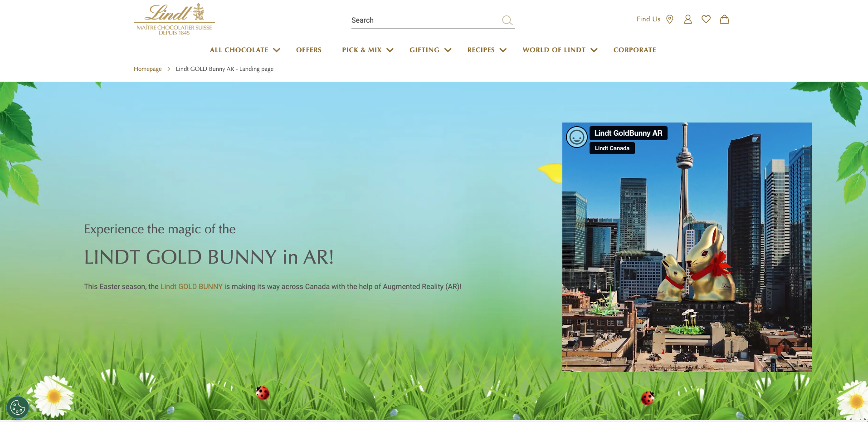The width and height of the screenshot is (868, 422).
Task: Open the Gifting menu item
Action: click(424, 50)
